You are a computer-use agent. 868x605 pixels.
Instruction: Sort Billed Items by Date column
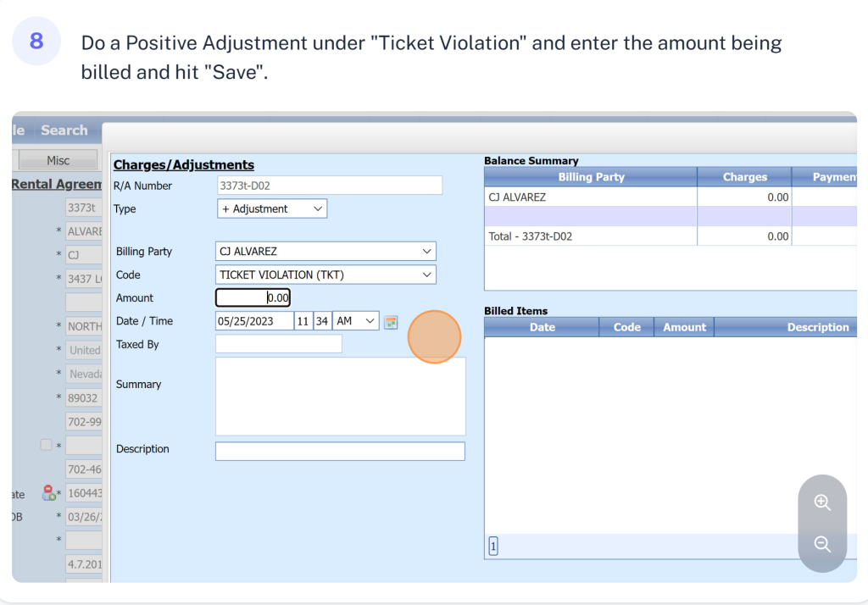click(542, 327)
